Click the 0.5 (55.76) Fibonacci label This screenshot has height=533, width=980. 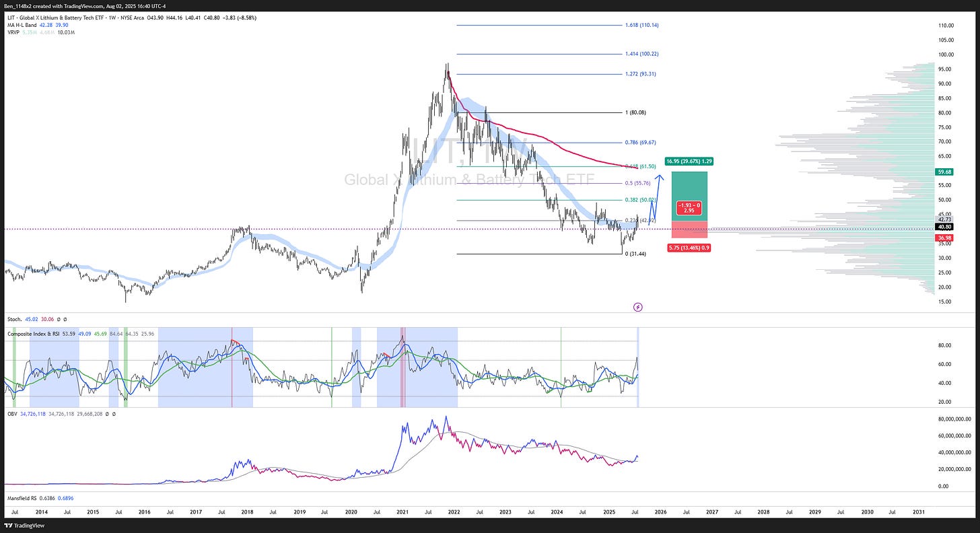point(638,183)
